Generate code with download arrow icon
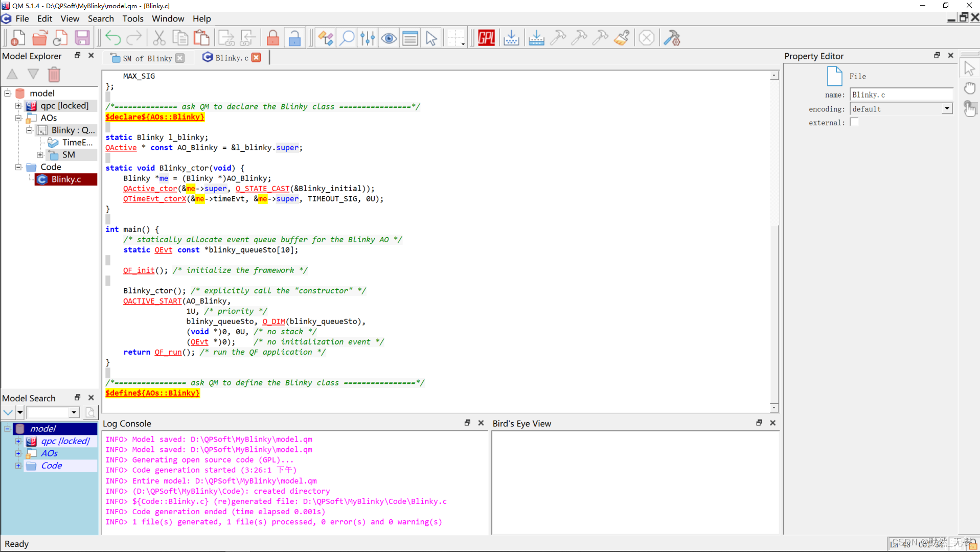The image size is (980, 552). click(x=511, y=38)
